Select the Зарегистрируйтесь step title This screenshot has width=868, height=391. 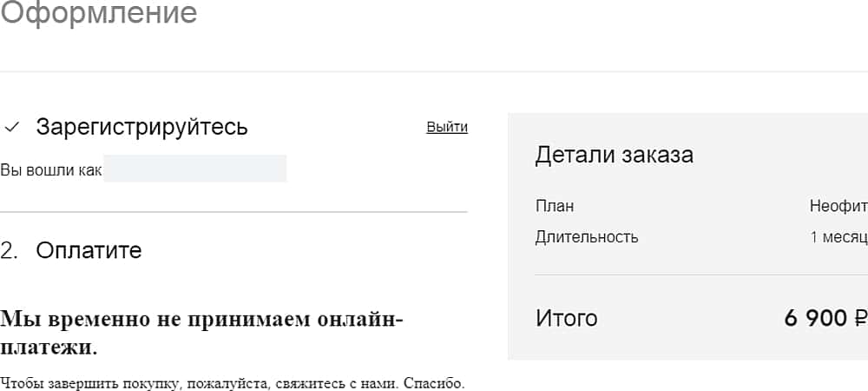141,127
